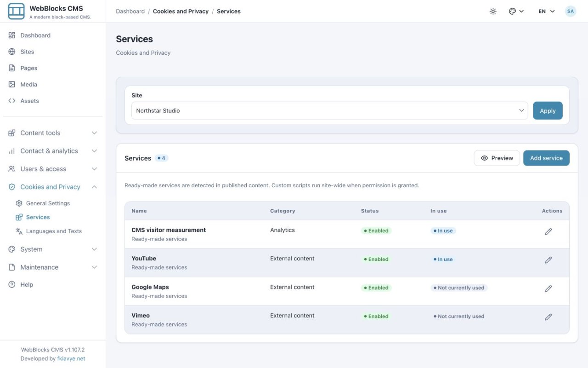Click Not currently used badge for Google Maps
The image size is (588, 368).
click(459, 288)
